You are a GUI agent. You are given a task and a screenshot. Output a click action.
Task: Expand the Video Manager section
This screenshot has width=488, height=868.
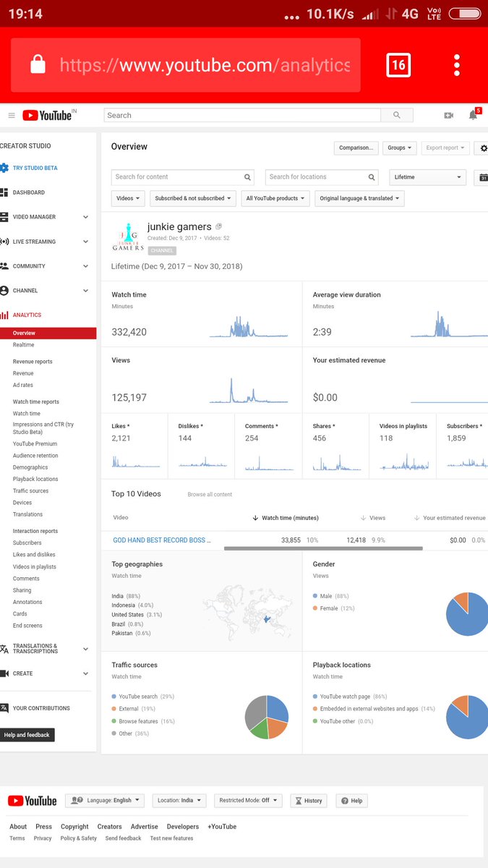click(85, 217)
